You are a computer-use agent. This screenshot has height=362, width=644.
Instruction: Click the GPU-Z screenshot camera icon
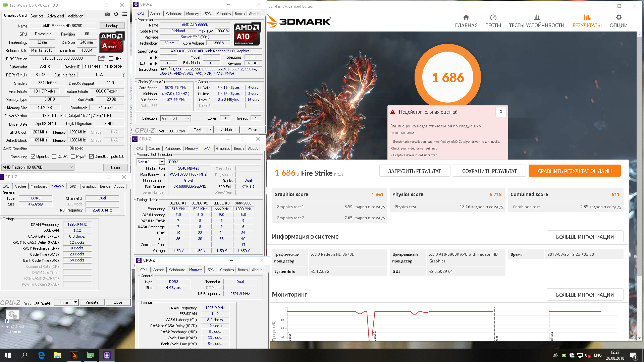[x=107, y=14]
